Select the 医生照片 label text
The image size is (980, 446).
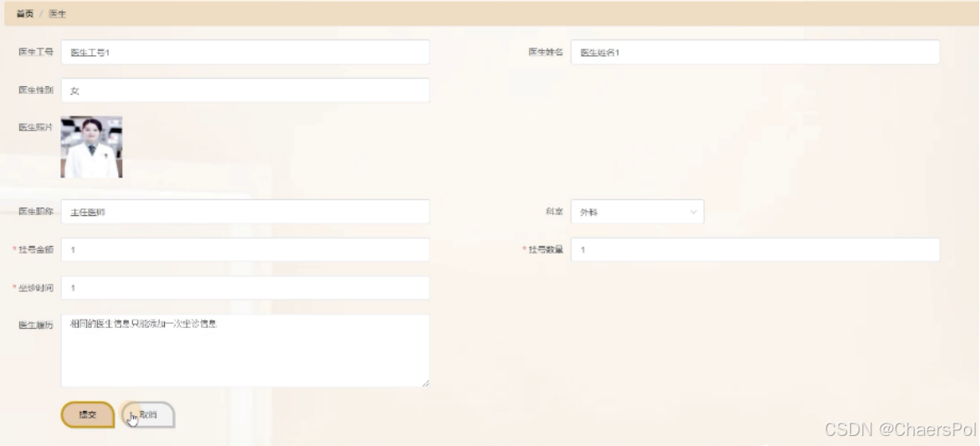pyautogui.click(x=36, y=127)
